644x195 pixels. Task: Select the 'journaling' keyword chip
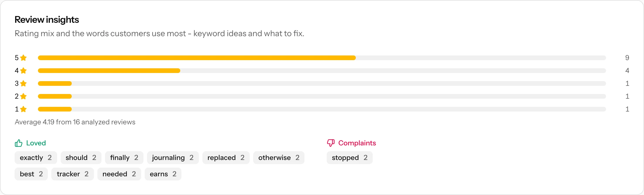click(173, 158)
